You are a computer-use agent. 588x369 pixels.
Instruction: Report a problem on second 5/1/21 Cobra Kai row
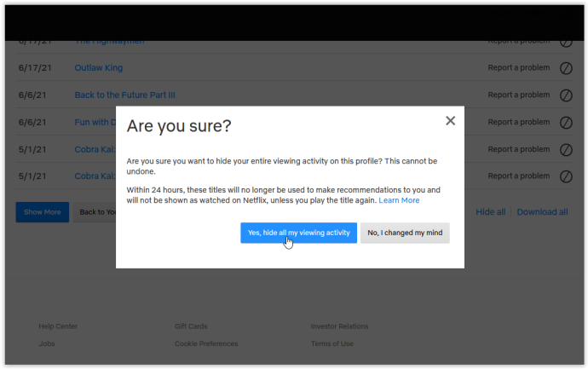pyautogui.click(x=519, y=176)
